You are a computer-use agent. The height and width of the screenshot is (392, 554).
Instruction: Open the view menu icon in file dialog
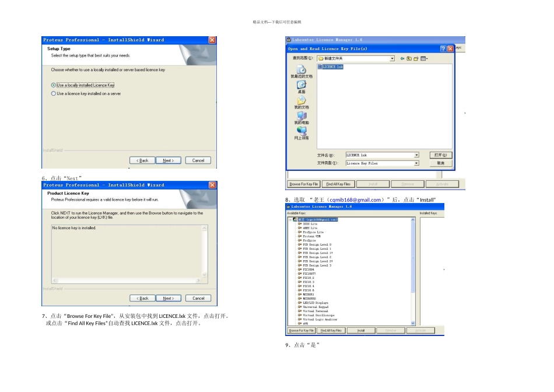click(x=423, y=59)
